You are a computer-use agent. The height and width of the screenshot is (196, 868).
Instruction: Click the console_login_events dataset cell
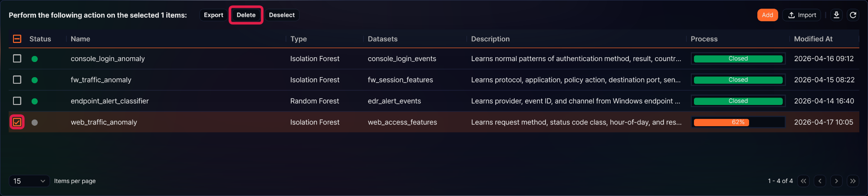[402, 59]
